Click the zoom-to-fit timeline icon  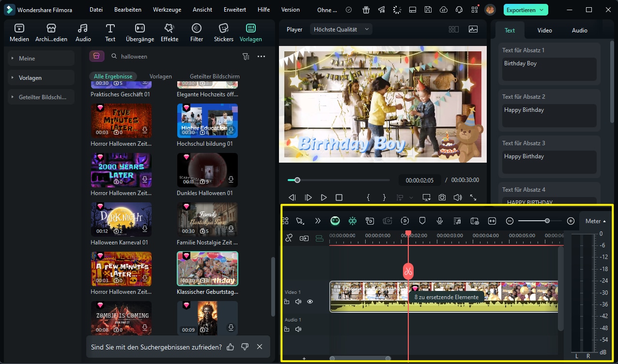(492, 221)
